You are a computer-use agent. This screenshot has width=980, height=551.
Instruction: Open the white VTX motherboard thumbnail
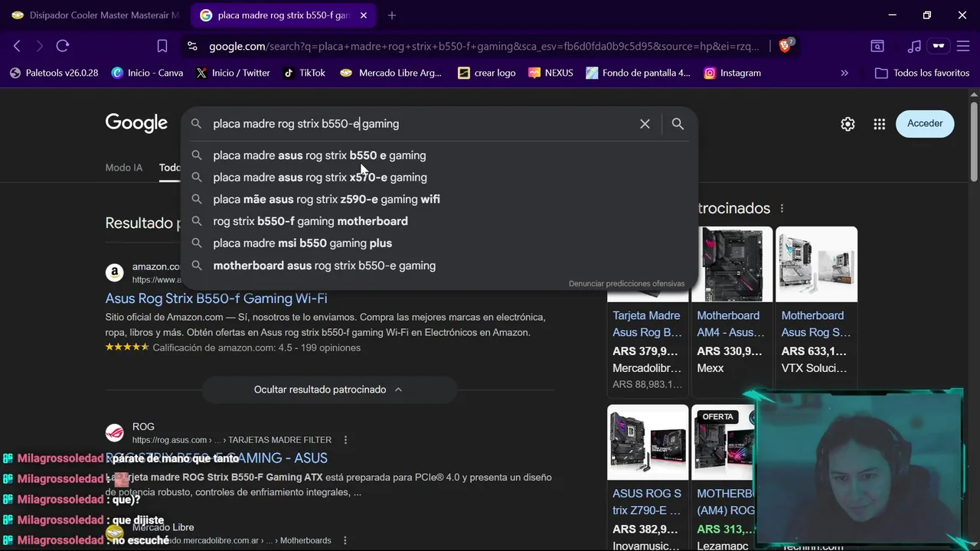point(816,264)
